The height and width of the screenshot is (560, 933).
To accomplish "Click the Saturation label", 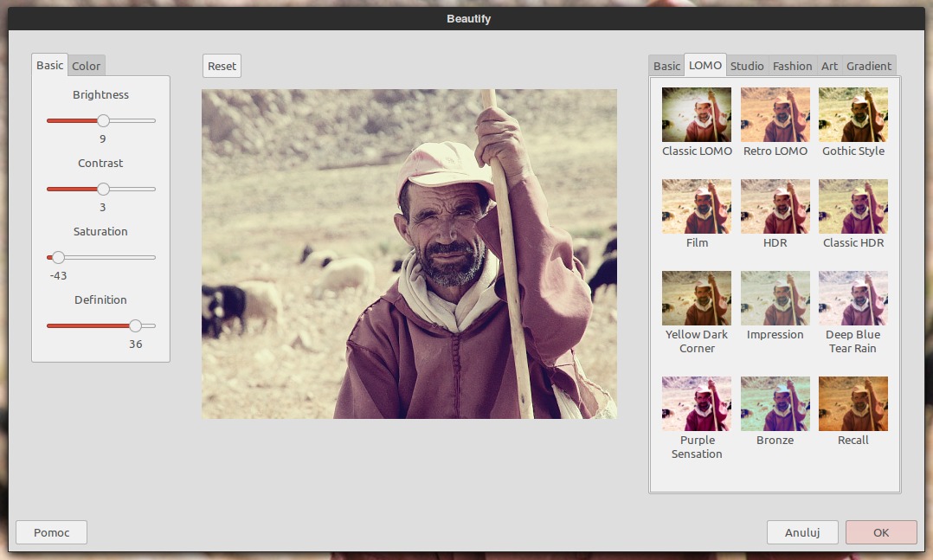I will [100, 231].
